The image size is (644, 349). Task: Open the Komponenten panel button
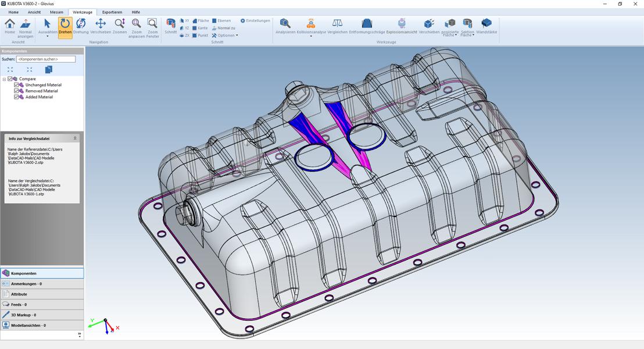[42, 273]
